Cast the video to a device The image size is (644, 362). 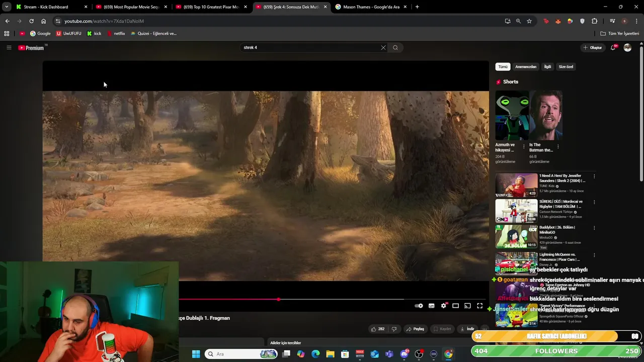point(467,306)
